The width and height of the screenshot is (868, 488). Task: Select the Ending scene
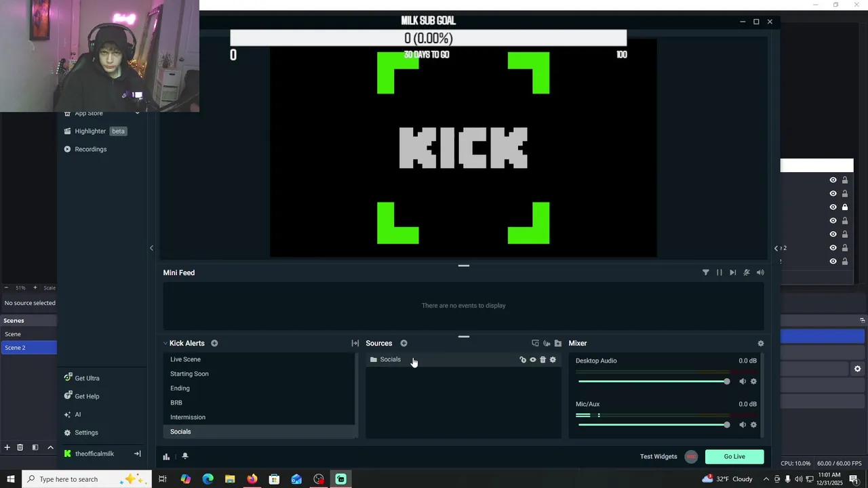[x=259, y=388]
